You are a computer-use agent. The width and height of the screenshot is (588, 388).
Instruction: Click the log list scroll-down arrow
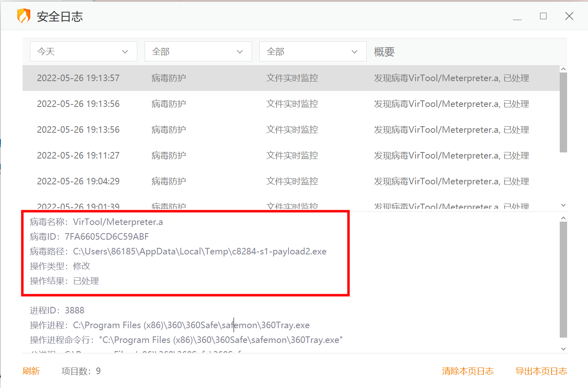pyautogui.click(x=563, y=205)
